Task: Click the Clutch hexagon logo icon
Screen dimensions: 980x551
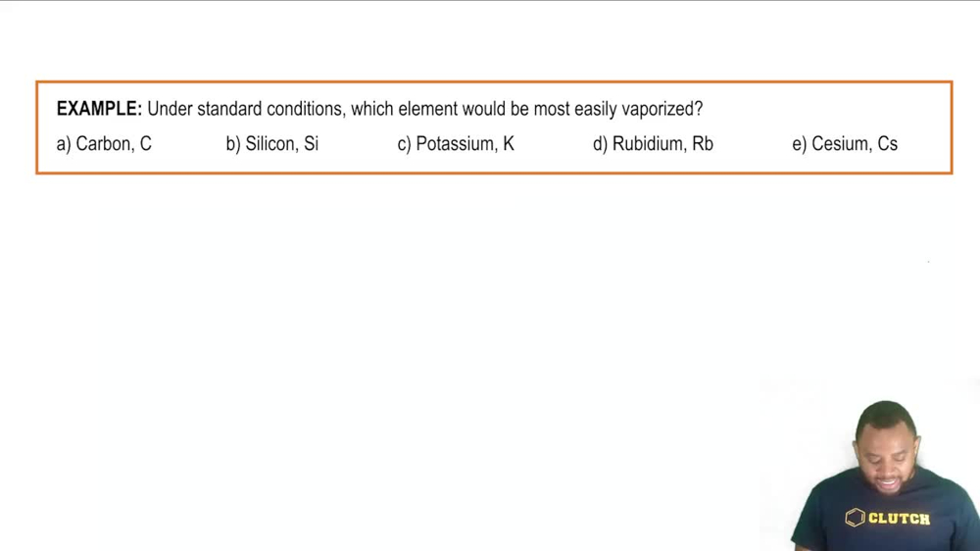Action: tap(855, 518)
